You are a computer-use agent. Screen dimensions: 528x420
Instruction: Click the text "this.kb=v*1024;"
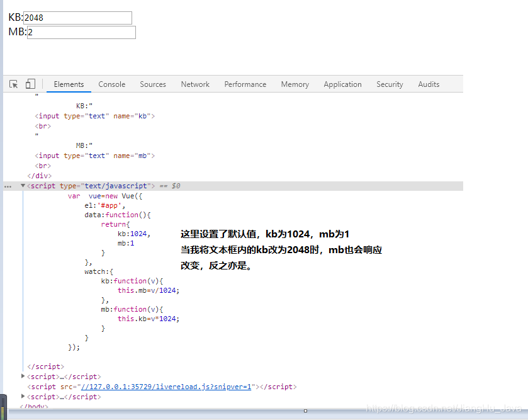coord(149,319)
